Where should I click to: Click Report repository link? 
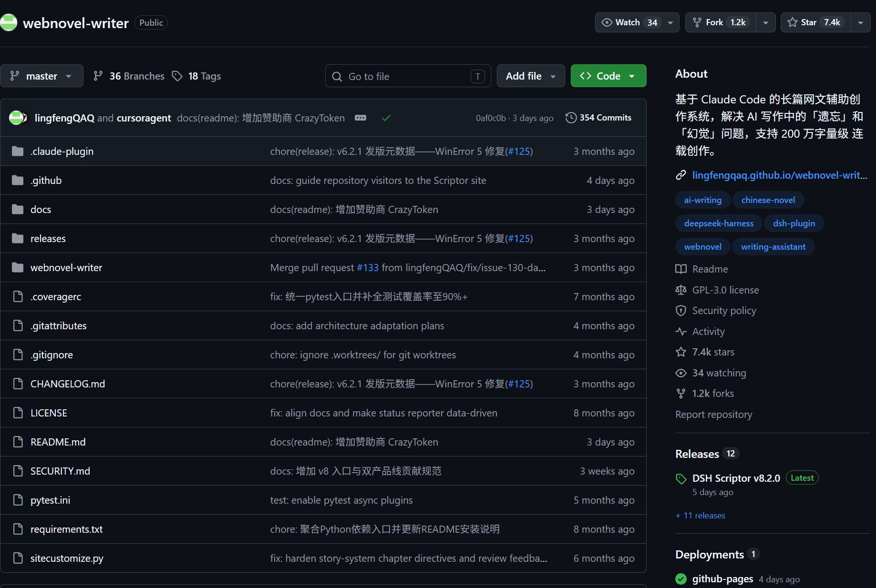714,415
